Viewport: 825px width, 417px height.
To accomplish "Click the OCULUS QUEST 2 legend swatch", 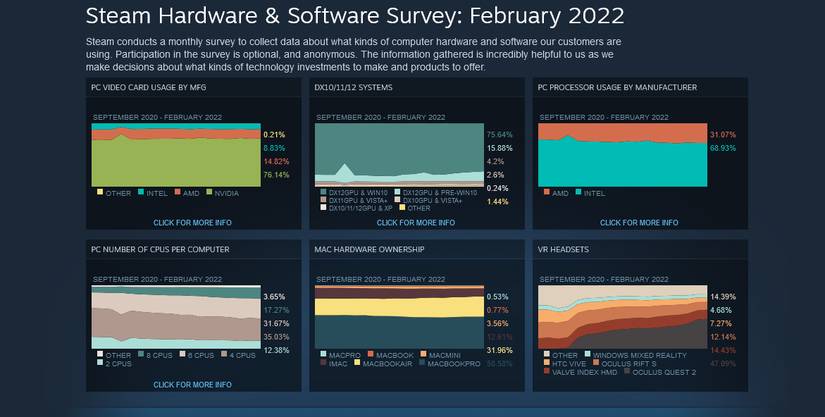I will tap(627, 371).
